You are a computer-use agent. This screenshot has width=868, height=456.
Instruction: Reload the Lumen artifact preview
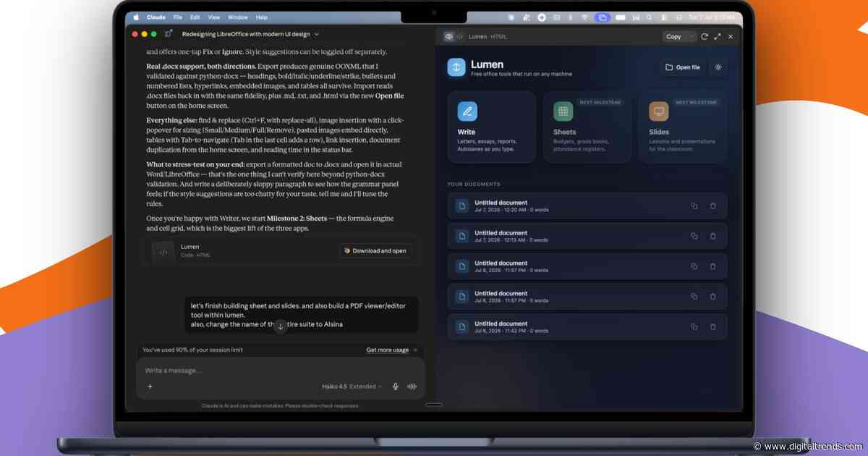(x=705, y=36)
